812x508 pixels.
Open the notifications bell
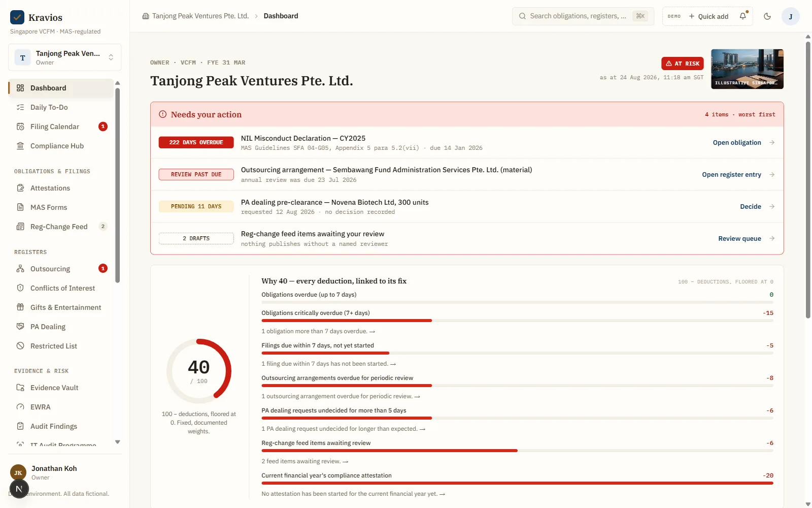point(743,16)
